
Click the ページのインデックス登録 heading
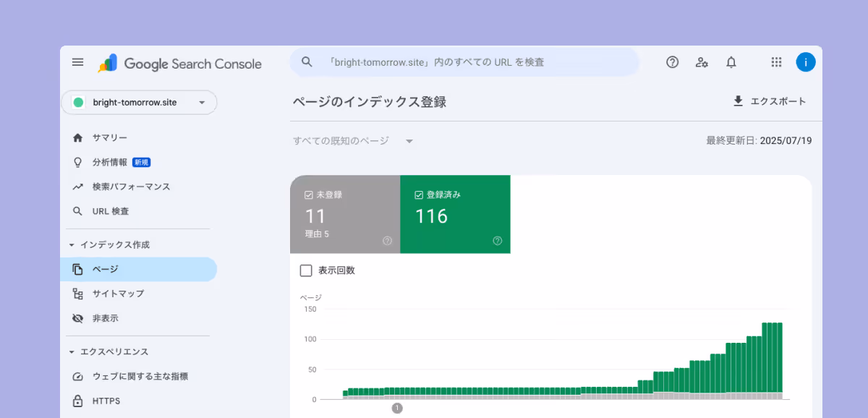(x=369, y=102)
